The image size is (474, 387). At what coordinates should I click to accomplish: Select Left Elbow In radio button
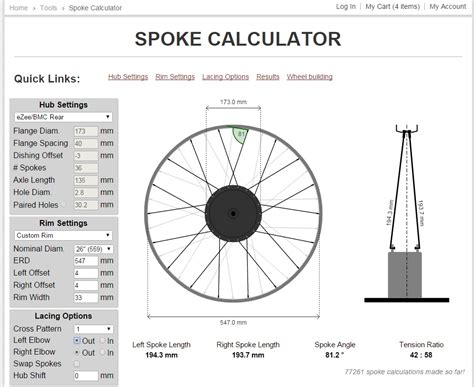(102, 341)
